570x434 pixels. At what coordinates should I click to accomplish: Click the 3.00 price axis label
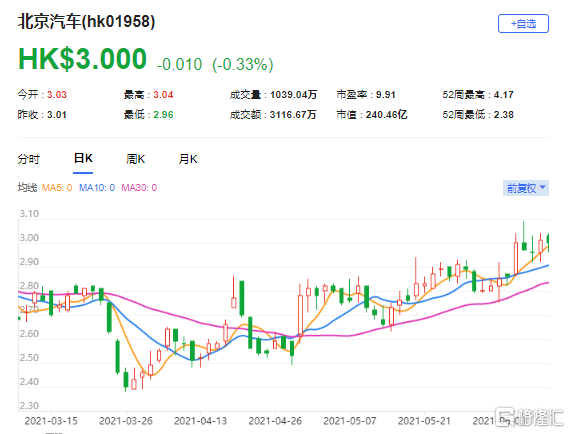click(x=29, y=238)
